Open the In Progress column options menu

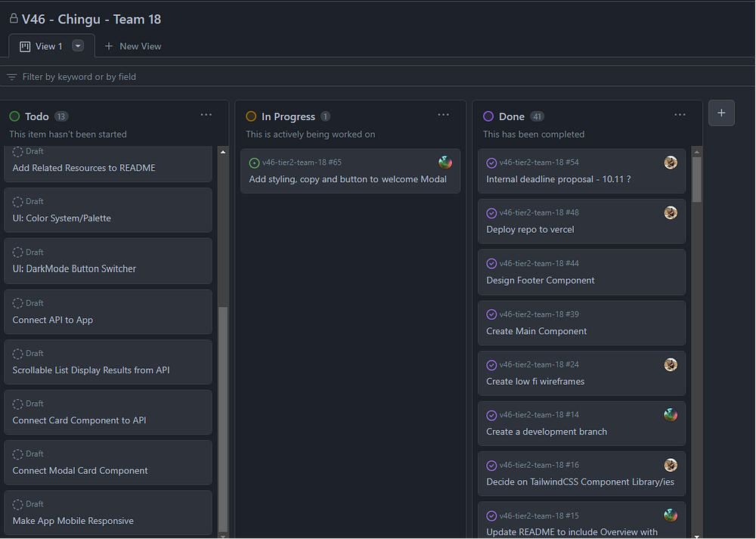444,115
